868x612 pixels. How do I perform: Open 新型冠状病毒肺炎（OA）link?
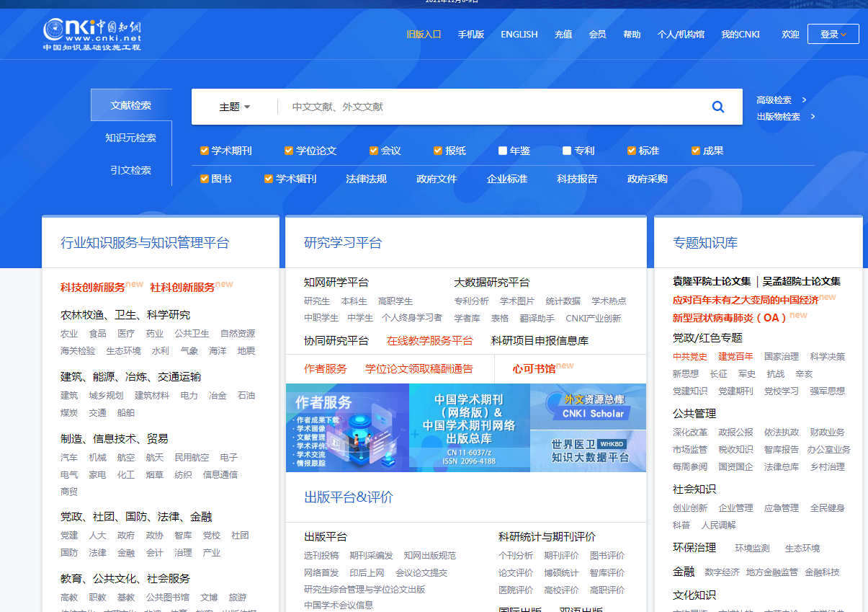point(730,317)
